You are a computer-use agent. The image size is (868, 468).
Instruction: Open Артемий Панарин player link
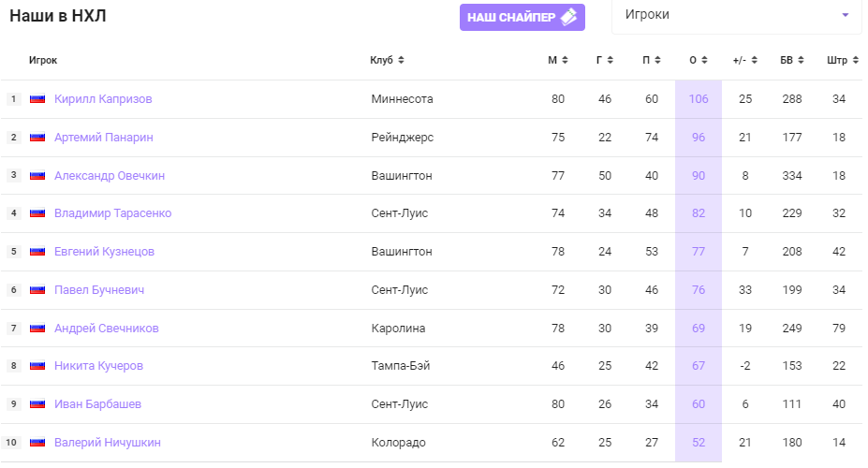point(103,138)
